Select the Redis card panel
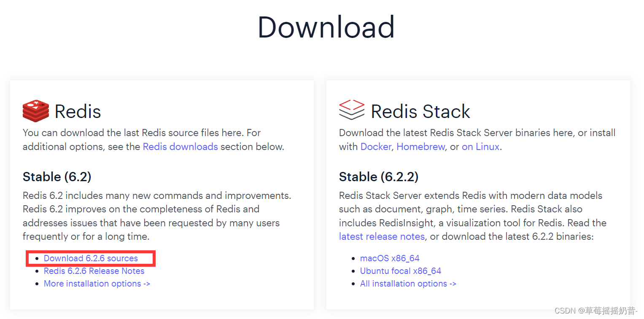Image resolution: width=644 pixels, height=319 pixels. (x=162, y=194)
